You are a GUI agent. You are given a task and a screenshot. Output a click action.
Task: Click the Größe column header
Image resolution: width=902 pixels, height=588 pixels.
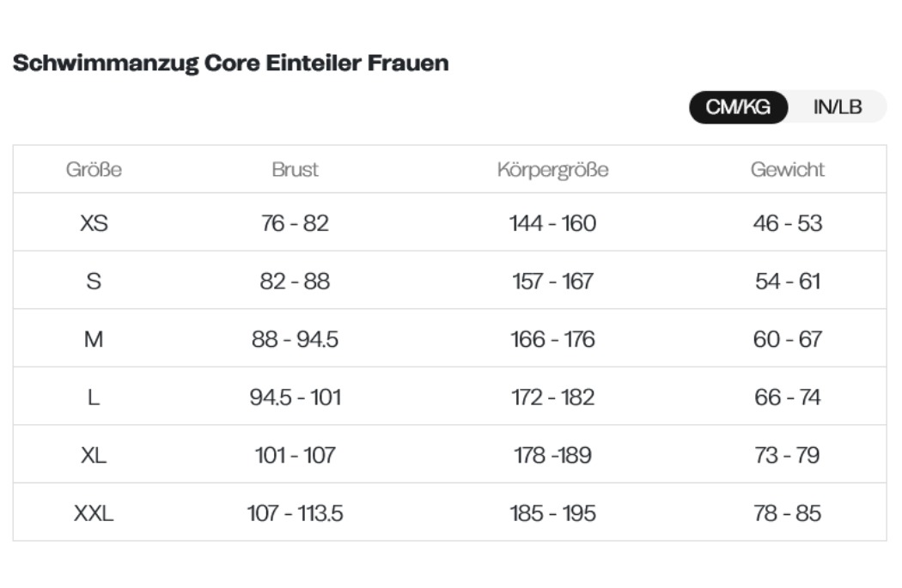tap(94, 170)
